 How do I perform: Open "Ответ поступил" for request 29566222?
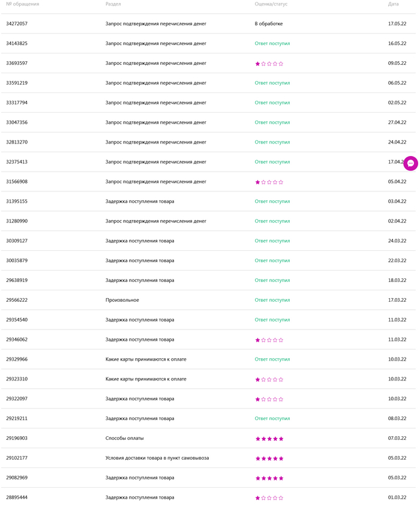(272, 300)
